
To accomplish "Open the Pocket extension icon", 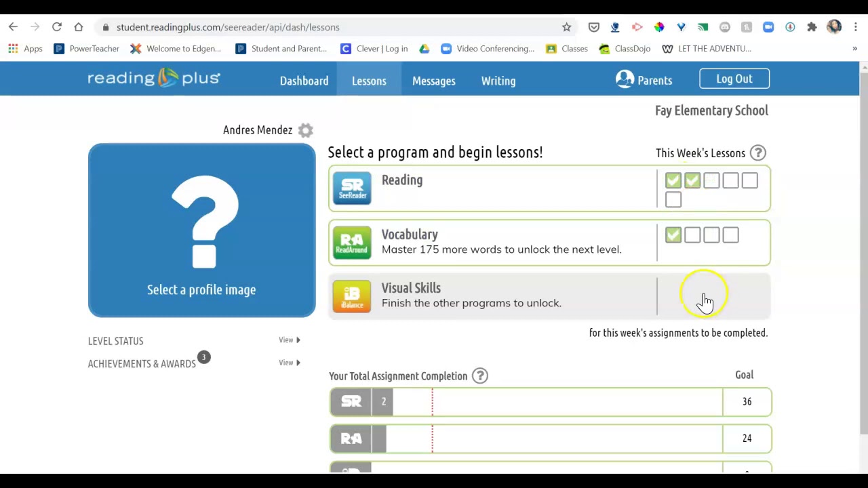I will click(x=593, y=27).
